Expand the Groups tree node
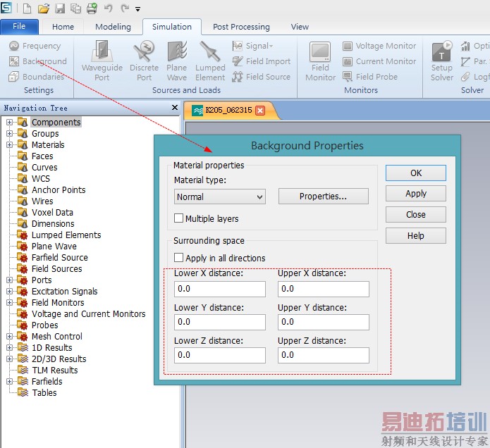 (9, 133)
